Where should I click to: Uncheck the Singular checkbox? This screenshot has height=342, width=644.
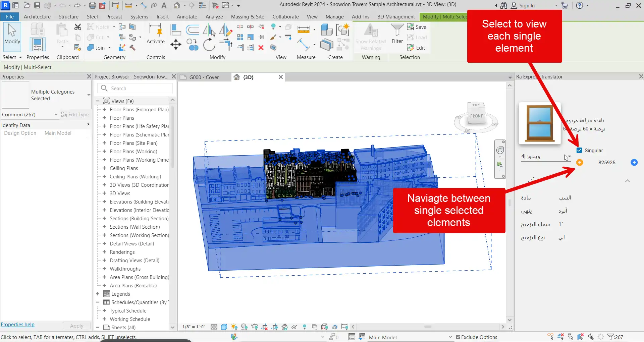[x=579, y=150]
